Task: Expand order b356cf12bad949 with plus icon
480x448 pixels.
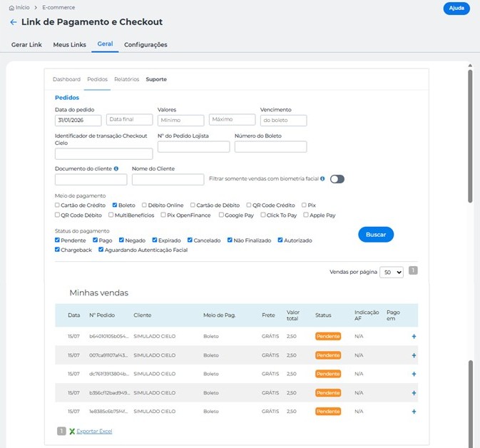Action: [414, 393]
